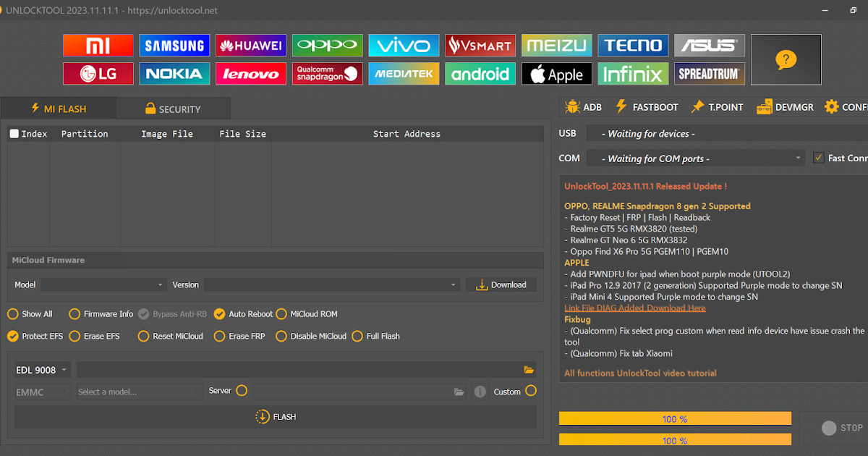The width and height of the screenshot is (868, 456).
Task: Open DEVMGR device manager
Action: [785, 107]
